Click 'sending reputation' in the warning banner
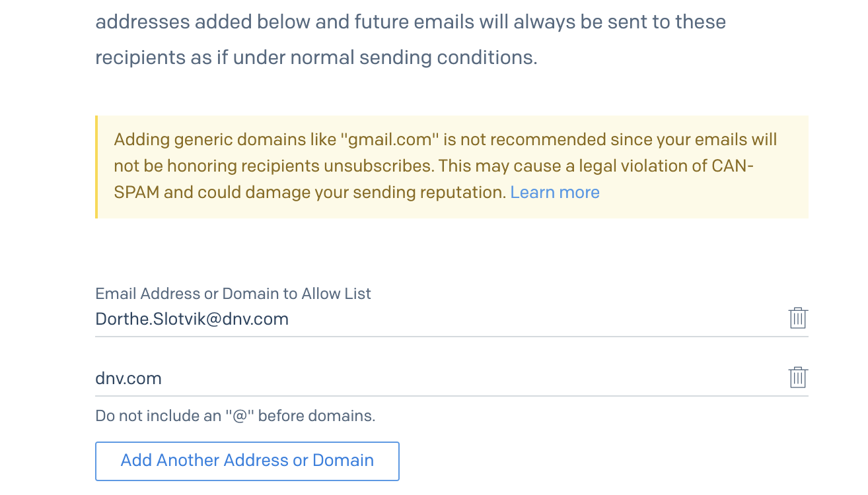The image size is (868, 495). (x=429, y=192)
